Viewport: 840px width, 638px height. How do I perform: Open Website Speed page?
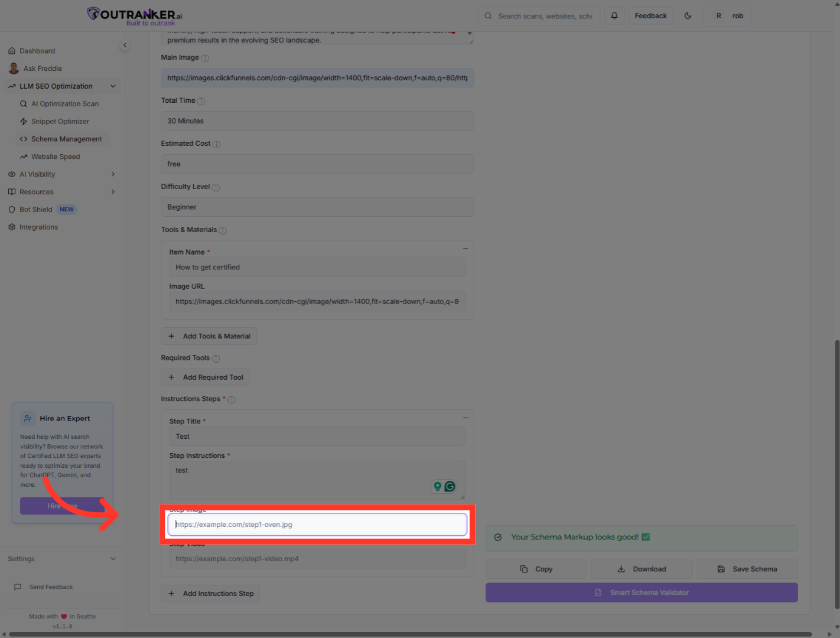coord(56,157)
